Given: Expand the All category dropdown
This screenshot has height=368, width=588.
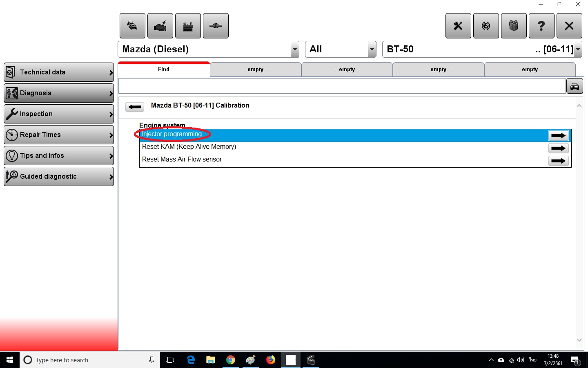Looking at the screenshot, I should click(372, 49).
